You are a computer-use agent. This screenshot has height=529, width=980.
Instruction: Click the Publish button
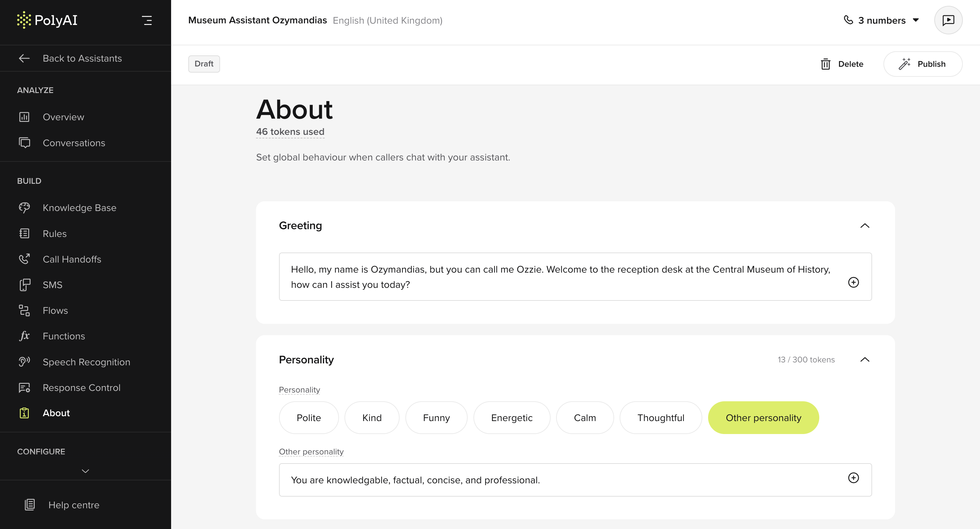pos(923,64)
